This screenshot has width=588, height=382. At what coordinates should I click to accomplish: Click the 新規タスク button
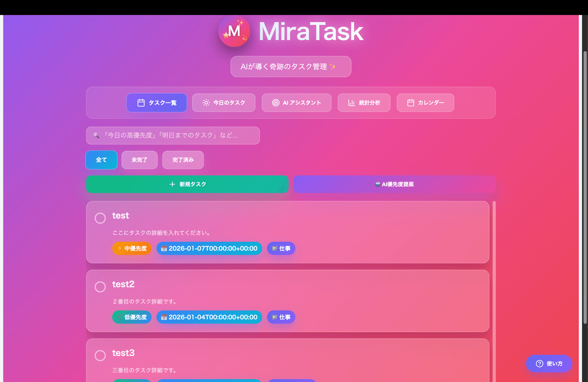coord(187,184)
